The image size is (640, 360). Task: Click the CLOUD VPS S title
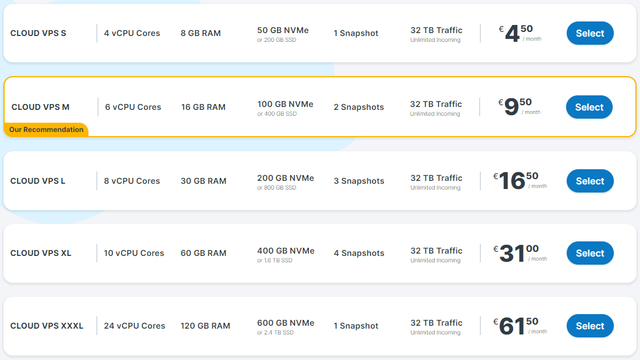coord(38,33)
